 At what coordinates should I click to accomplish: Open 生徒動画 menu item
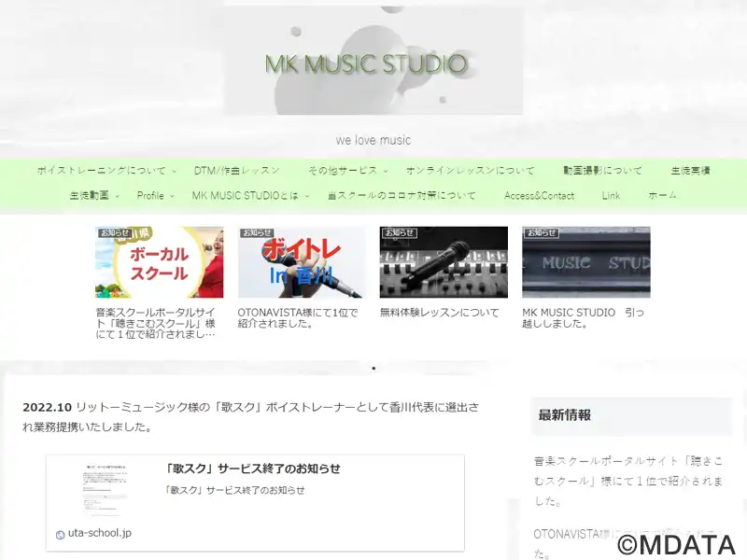[89, 195]
